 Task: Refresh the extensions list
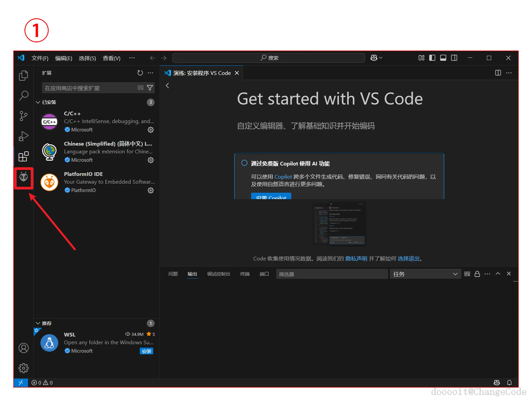(x=140, y=73)
